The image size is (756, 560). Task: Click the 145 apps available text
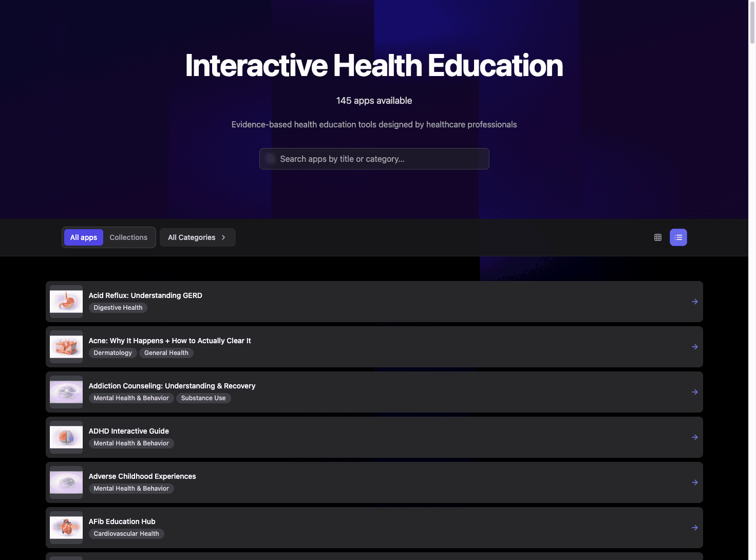374,101
